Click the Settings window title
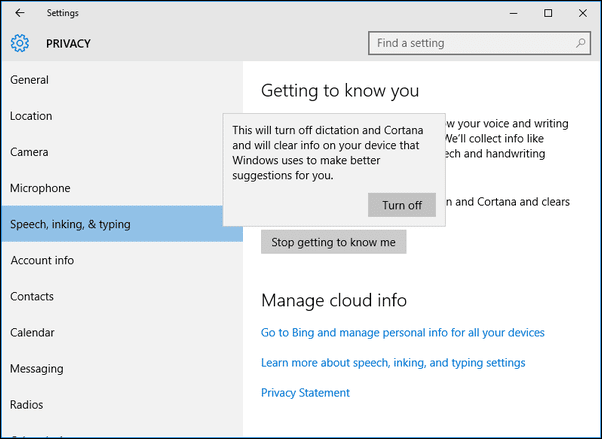Image resolution: width=602 pixels, height=439 pixels. 63,13
